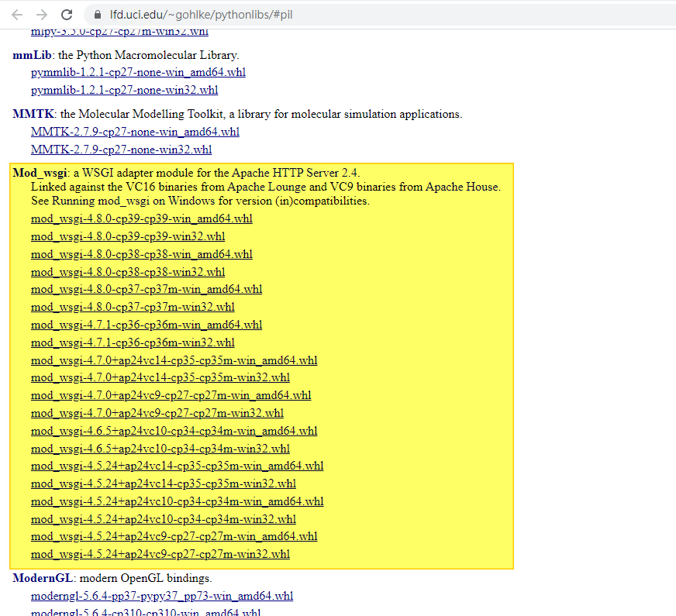Click mod_wsgi-4.7.1-cp36-cp36m-win_amd64.whl
Viewport: 676px width, 616px height.
point(147,325)
